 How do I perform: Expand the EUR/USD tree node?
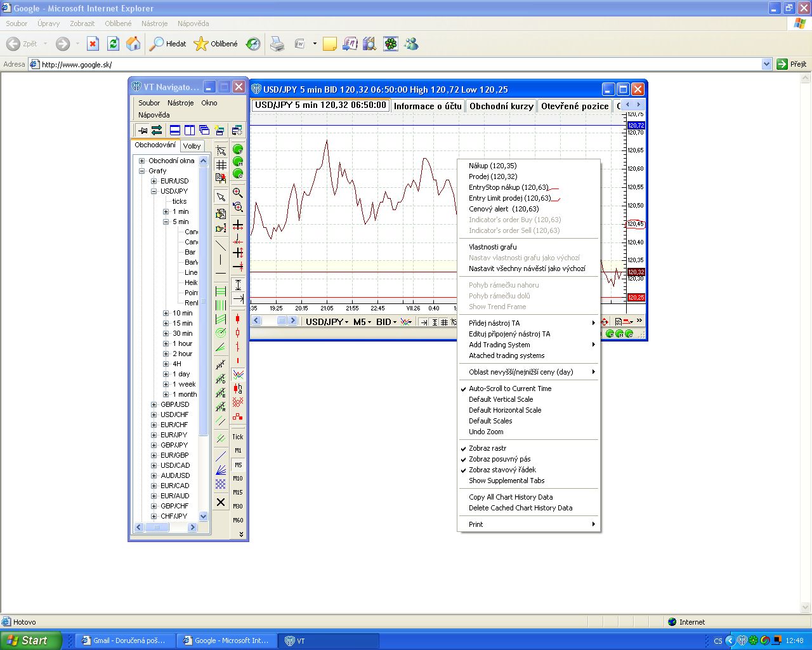154,181
